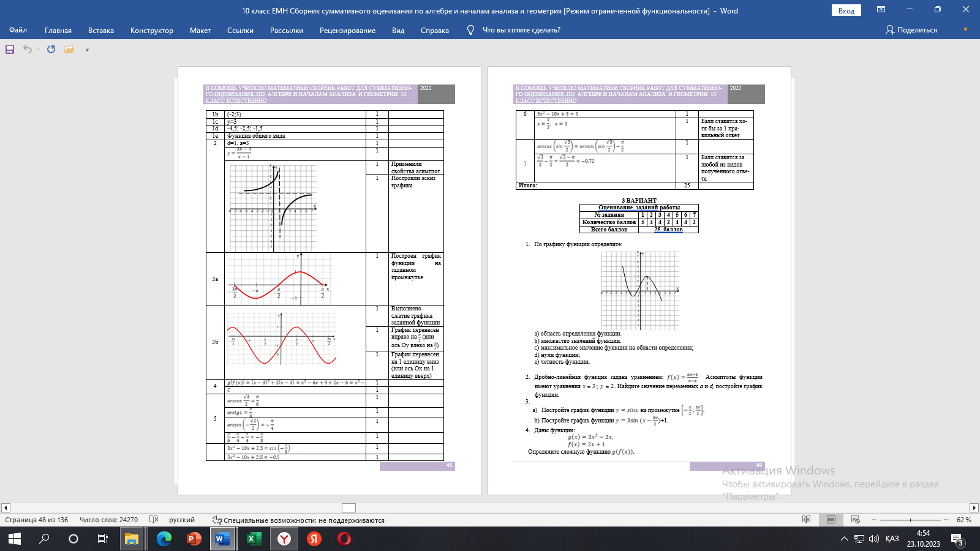Click the volume speaker tray icon
Screen dimensions: 980x551
874,539
